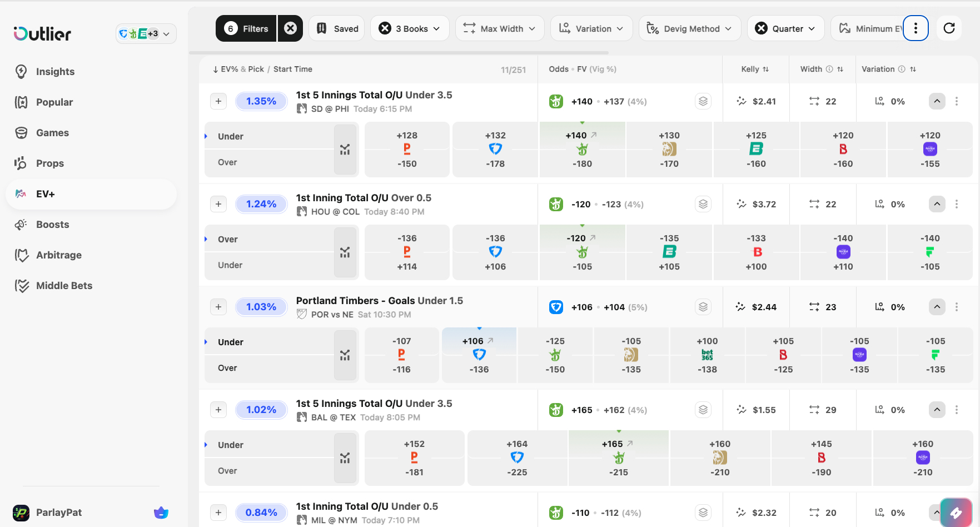Click the layers icon in HOU @ COL row
This screenshot has width=980, height=527.
[703, 204]
